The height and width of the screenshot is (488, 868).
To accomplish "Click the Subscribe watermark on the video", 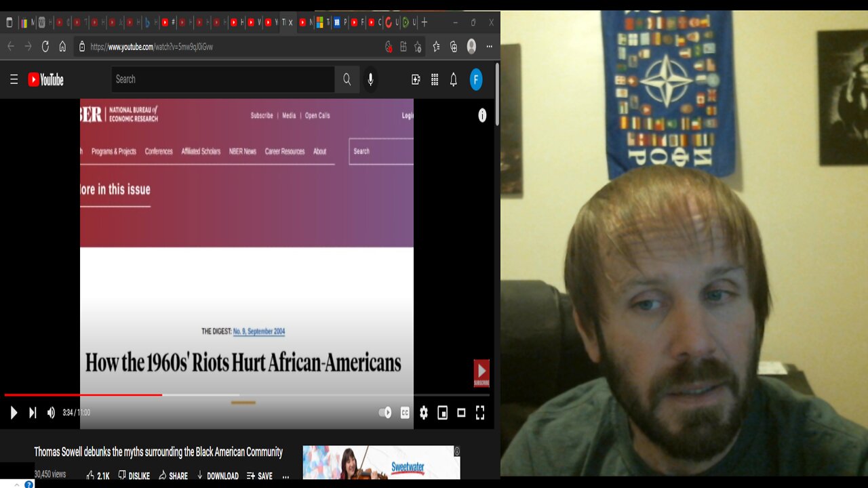I will pyautogui.click(x=481, y=373).
